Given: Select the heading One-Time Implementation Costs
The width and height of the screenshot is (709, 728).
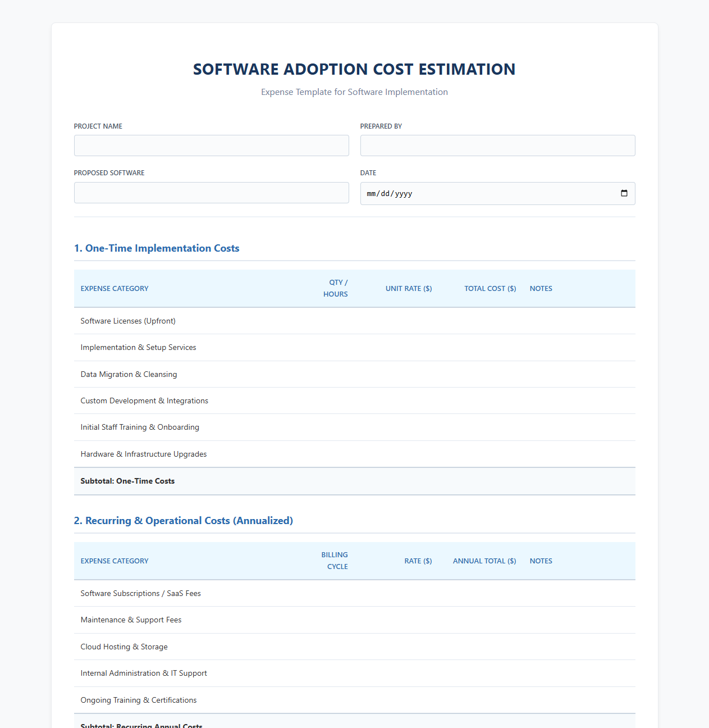Looking at the screenshot, I should click(157, 248).
